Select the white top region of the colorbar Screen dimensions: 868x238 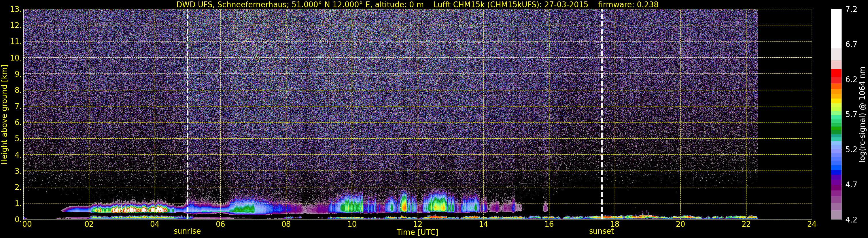pyautogui.click(x=836, y=29)
